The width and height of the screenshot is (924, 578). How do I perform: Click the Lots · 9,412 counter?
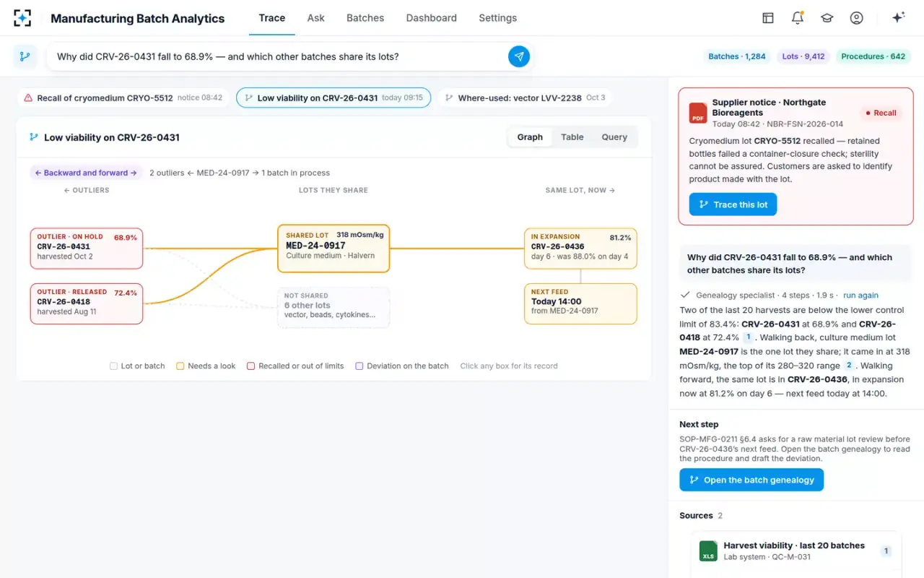coord(803,56)
